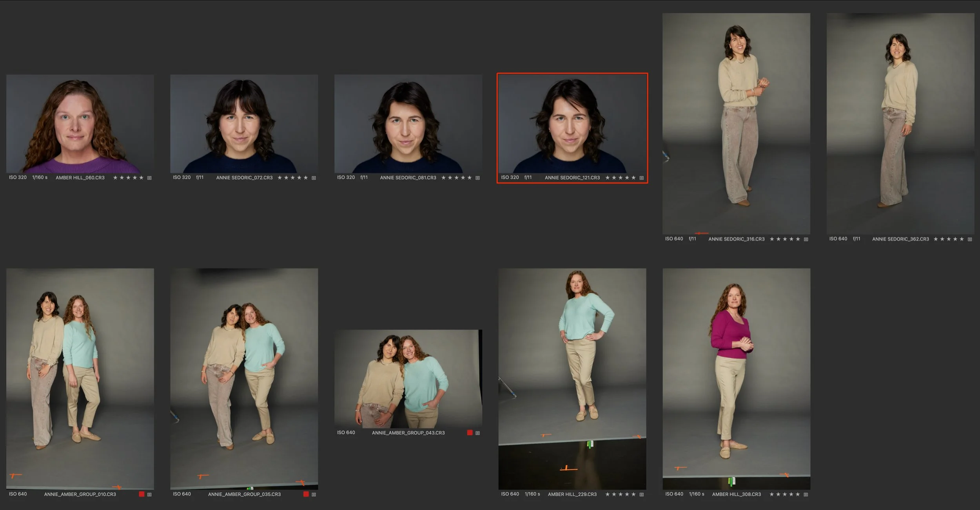Click star rating of AMBER HILL_060.CR3
The height and width of the screenshot is (510, 980).
[x=128, y=178]
